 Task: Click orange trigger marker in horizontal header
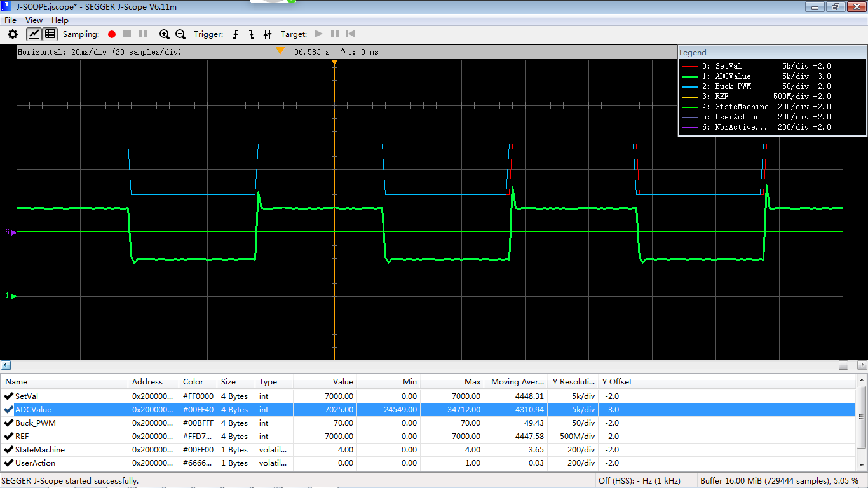280,51
